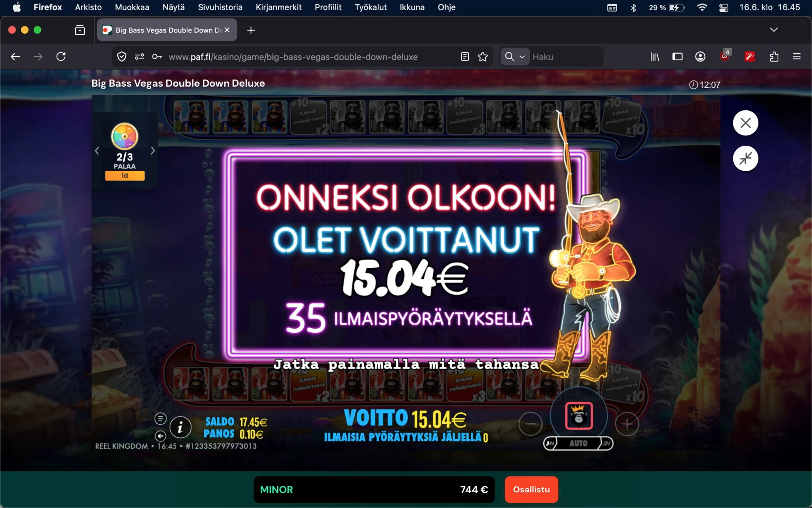The height and width of the screenshot is (508, 812).
Task: Select the Big Bass Vegas Double Down tab
Action: [x=167, y=30]
